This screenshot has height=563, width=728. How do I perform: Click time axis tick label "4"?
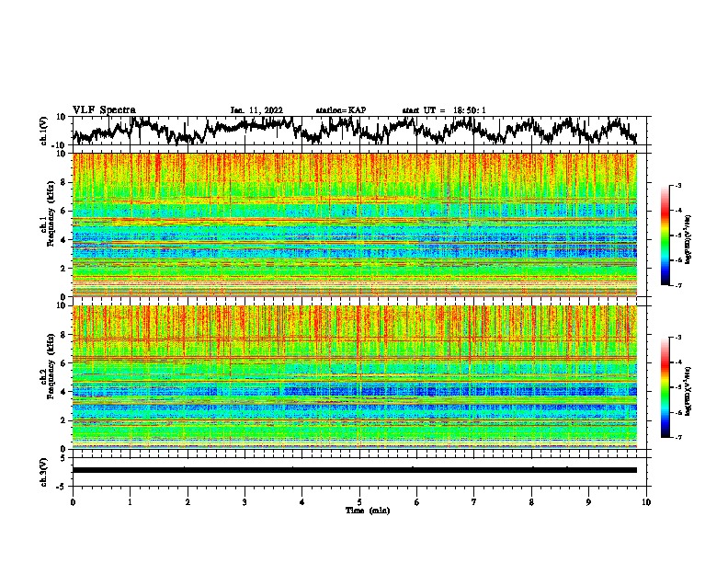302,502
